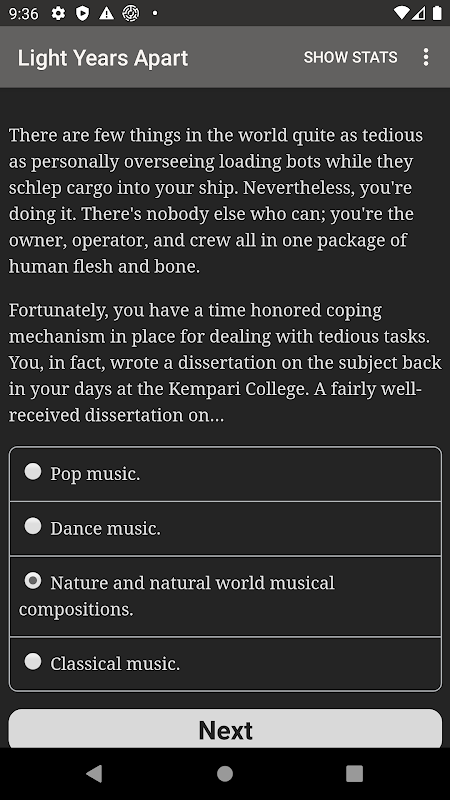Tap the Android home circle button
450x800 pixels.
pos(225,773)
